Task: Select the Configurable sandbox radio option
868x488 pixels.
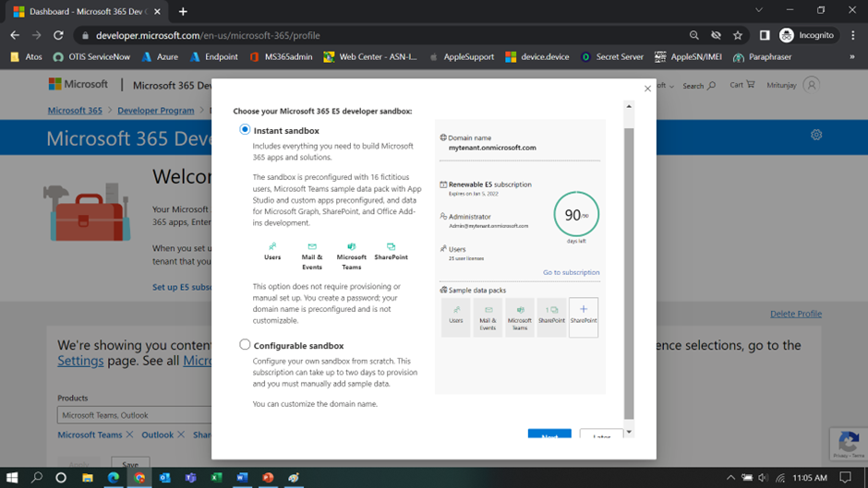Action: coord(245,344)
